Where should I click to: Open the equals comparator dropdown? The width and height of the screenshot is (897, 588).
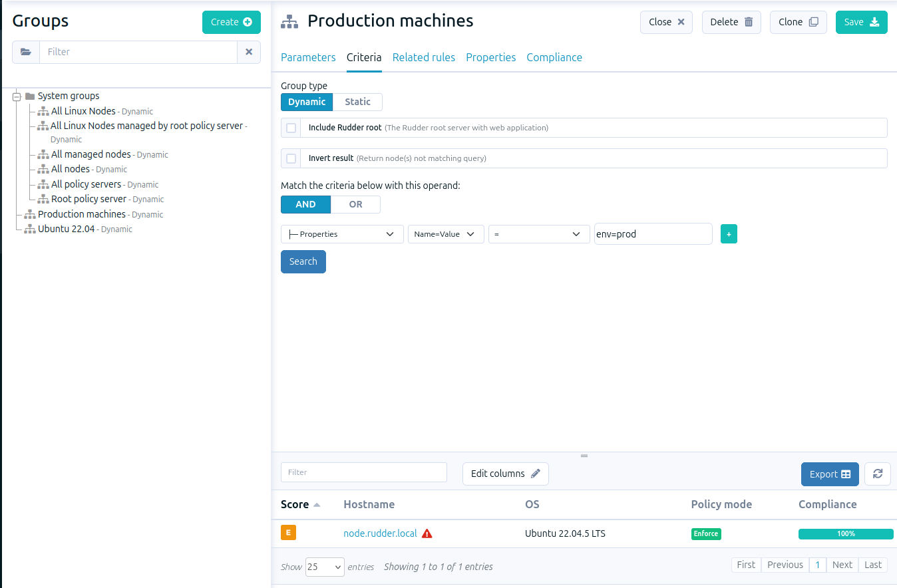(539, 234)
